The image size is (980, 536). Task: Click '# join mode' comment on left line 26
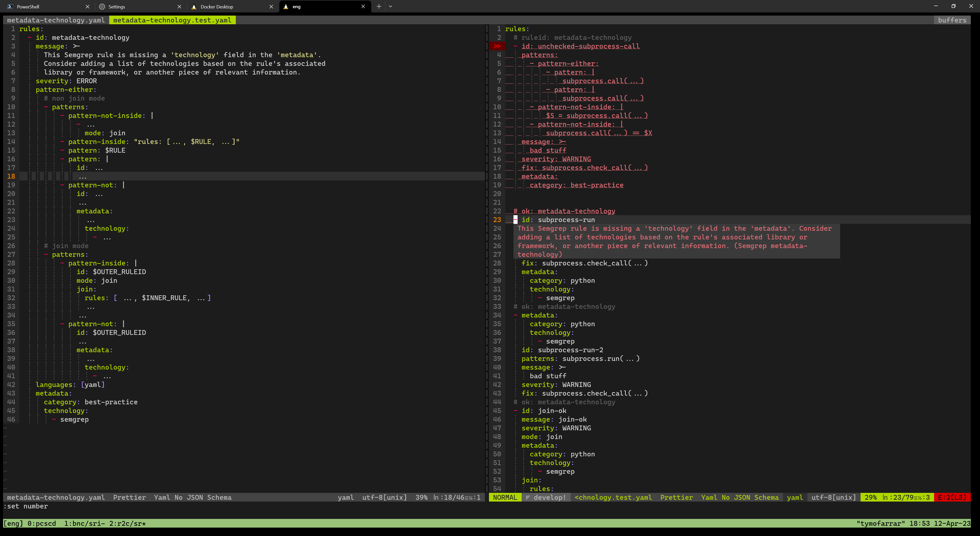pos(66,246)
